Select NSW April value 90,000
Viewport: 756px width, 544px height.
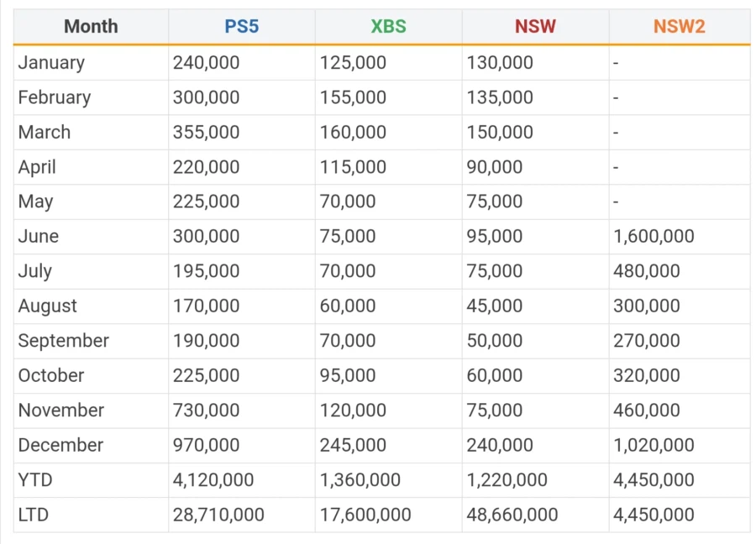pyautogui.click(x=495, y=167)
